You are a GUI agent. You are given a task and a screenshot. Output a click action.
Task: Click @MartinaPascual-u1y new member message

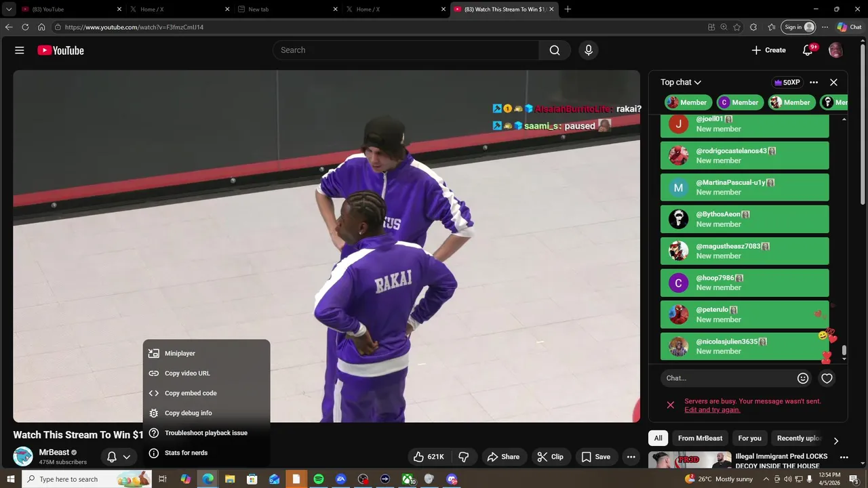point(745,187)
